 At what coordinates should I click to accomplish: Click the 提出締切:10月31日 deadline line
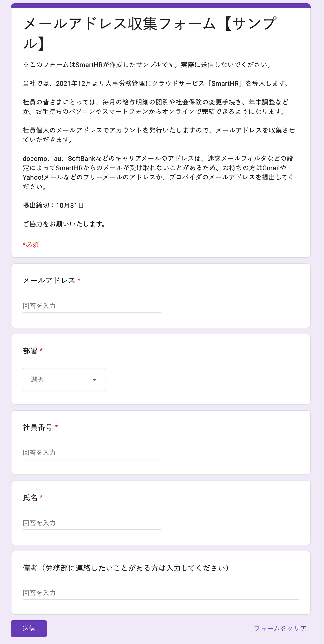coord(53,205)
